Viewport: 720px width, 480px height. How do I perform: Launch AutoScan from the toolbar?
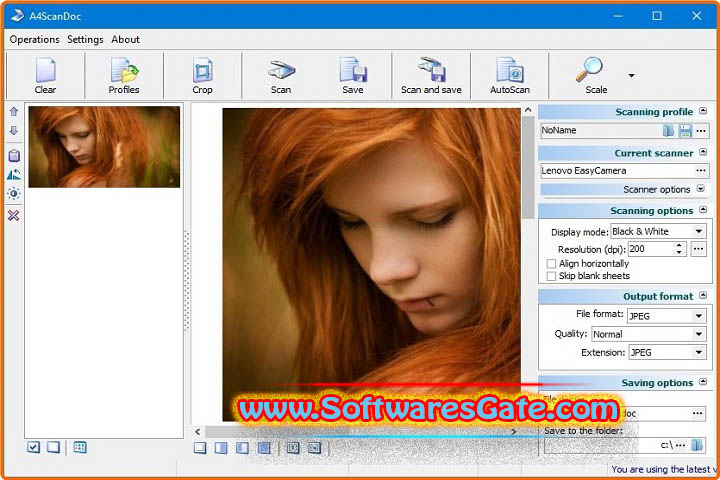click(x=510, y=76)
